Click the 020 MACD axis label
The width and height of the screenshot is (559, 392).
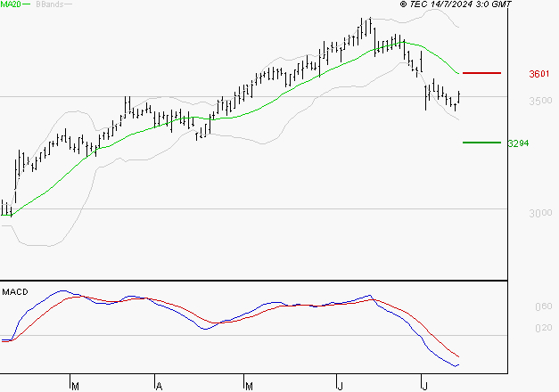(x=543, y=328)
